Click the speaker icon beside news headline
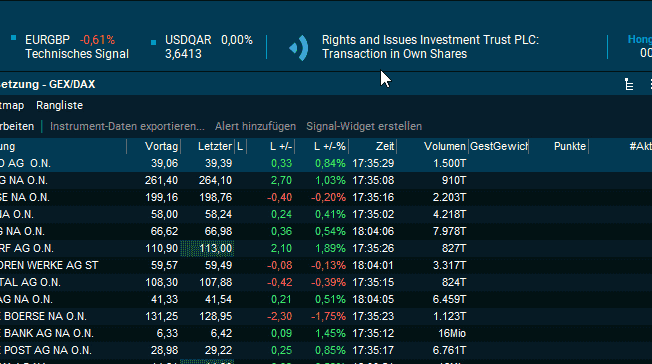The width and height of the screenshot is (652, 364). [x=299, y=47]
